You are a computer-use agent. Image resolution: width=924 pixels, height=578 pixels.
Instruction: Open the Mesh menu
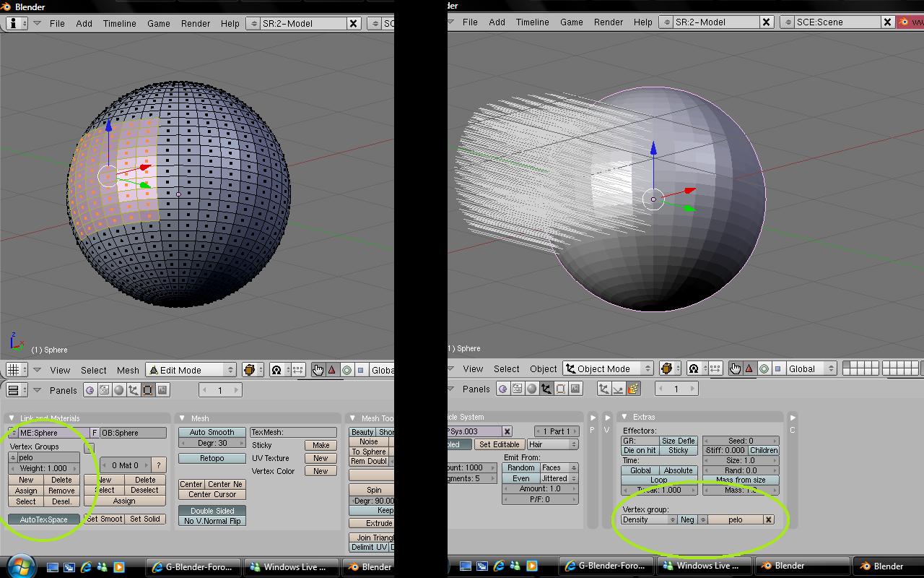tap(128, 370)
